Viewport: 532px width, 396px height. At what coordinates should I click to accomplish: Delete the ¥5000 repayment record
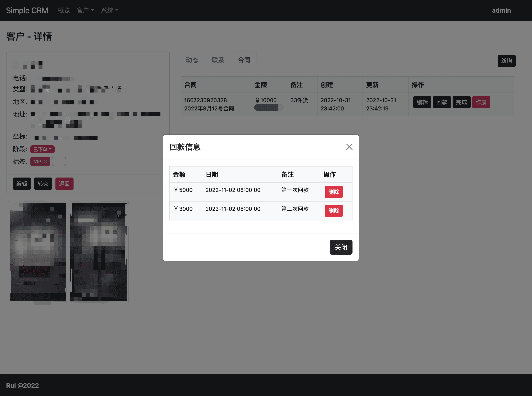click(x=333, y=192)
